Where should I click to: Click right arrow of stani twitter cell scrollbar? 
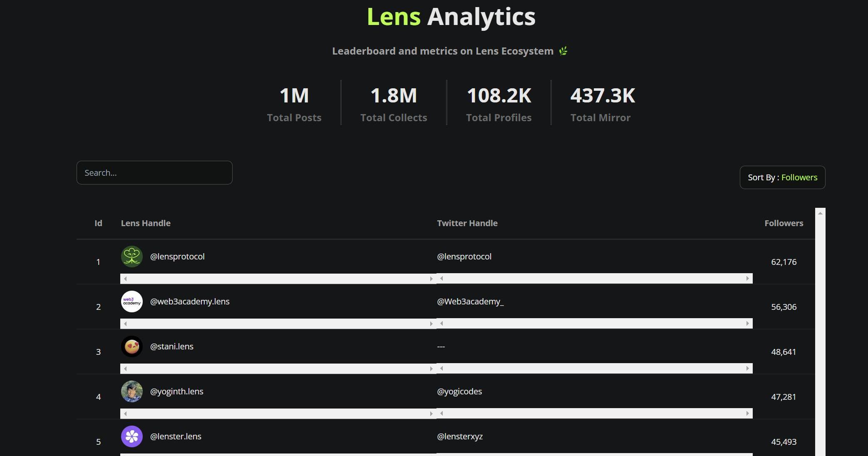click(x=747, y=368)
